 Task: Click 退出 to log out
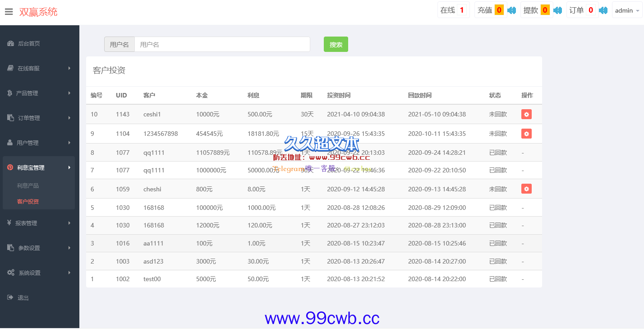point(23,298)
